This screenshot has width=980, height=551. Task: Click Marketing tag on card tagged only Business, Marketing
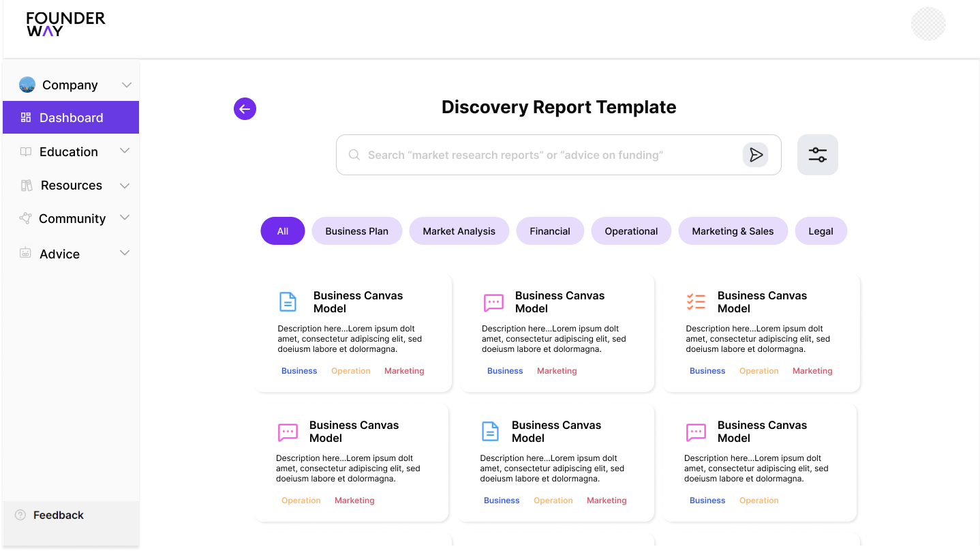pyautogui.click(x=557, y=371)
